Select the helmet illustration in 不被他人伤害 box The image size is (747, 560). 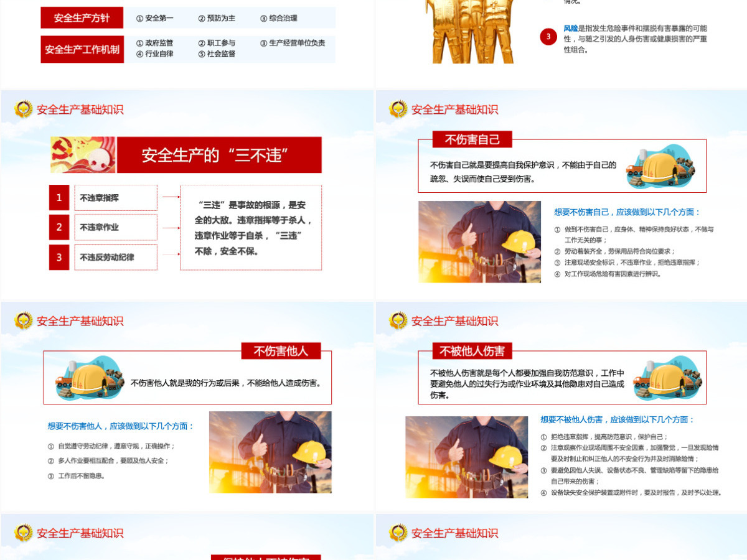(667, 378)
